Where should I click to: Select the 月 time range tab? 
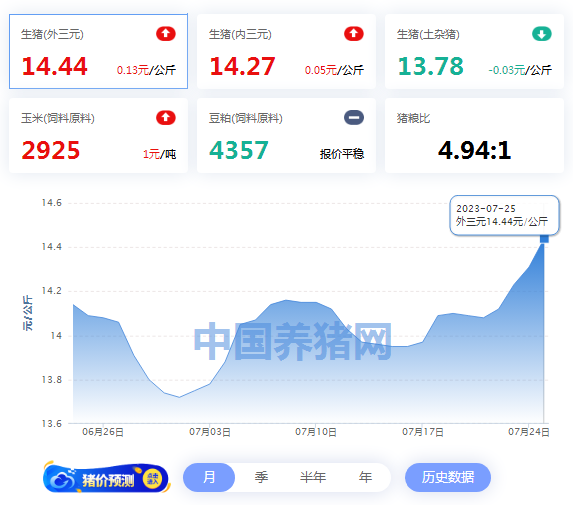coord(209,477)
